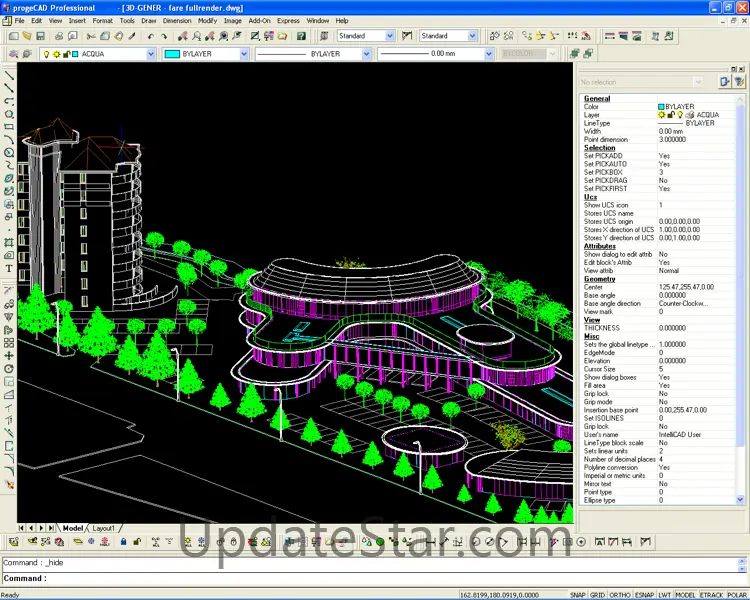Click the Print icon in toolbar
Viewport: 750px width, 600px height.
59,36
